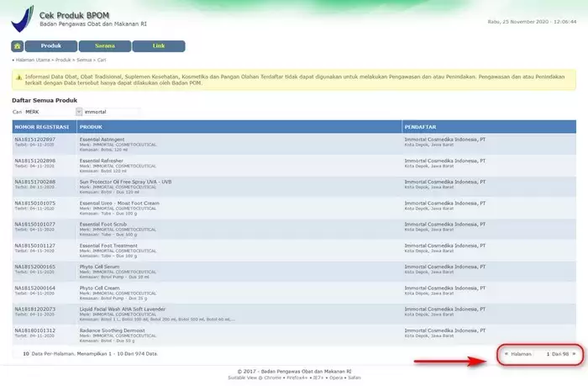This screenshot has height=386, width=588.
Task: Select registration number NA18150101075
Action: 35,204
